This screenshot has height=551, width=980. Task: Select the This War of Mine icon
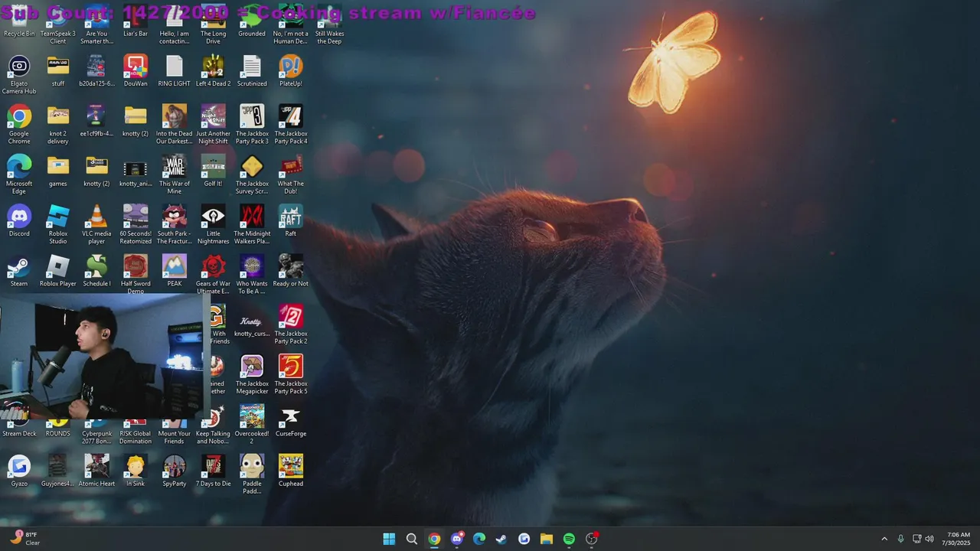(175, 174)
